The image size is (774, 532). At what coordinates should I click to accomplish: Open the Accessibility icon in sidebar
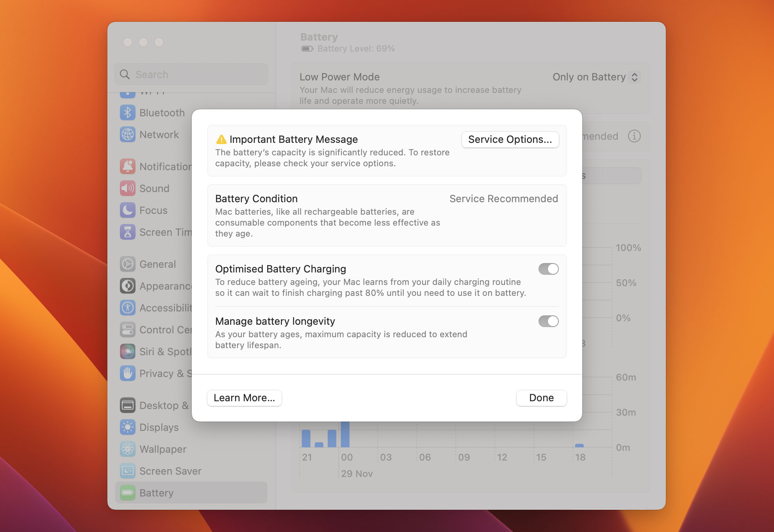[x=128, y=308]
